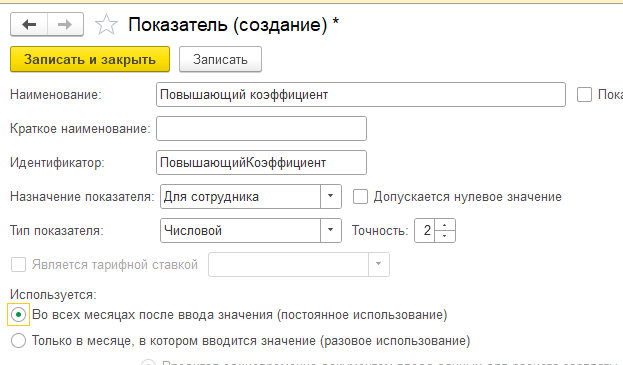
Task: Click the Записать и закрыть button
Action: coord(90,59)
